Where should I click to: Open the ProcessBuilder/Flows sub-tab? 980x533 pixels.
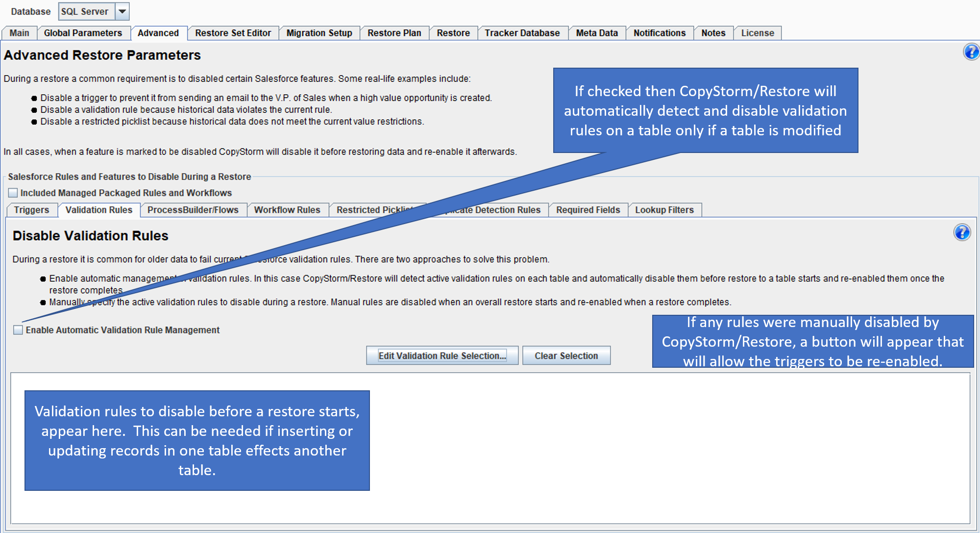(193, 210)
